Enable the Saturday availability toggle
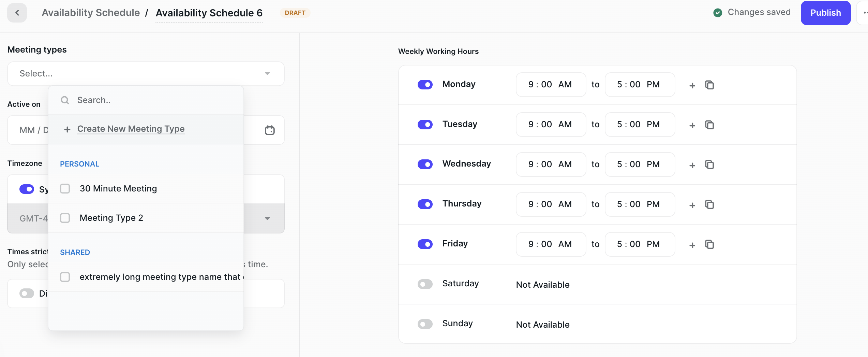Viewport: 868px width, 357px height. point(425,284)
